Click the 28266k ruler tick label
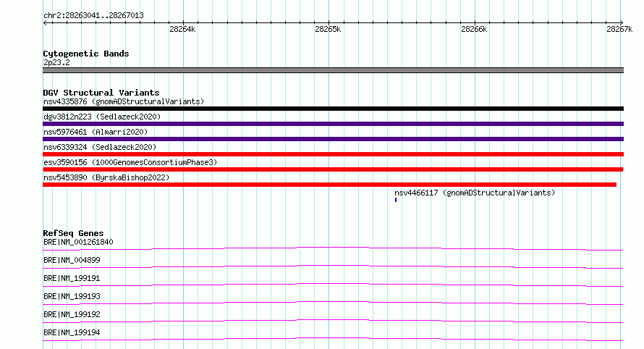 click(x=474, y=29)
